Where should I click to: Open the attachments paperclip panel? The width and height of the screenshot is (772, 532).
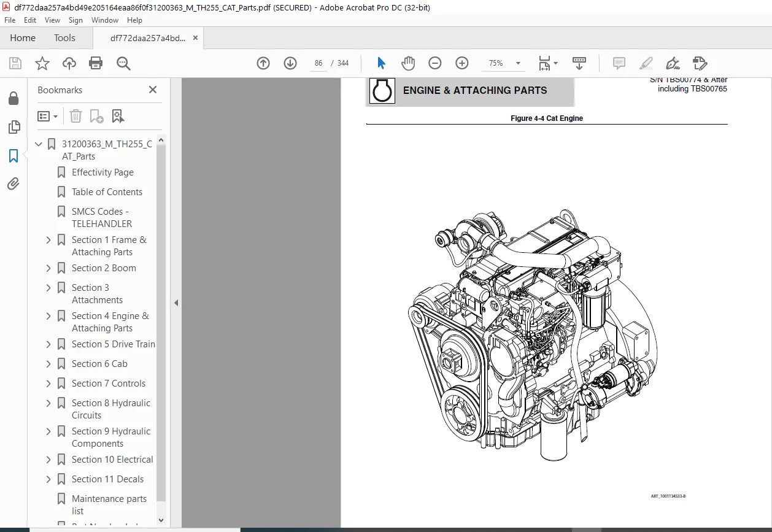[14, 183]
